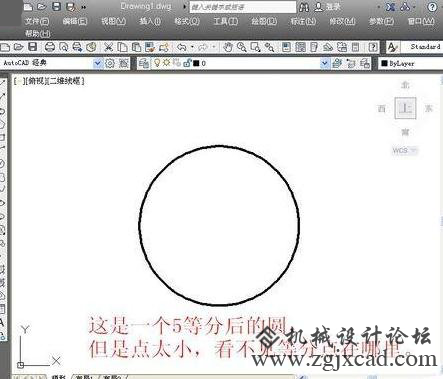Open Plot Preview from Standard toolbar
444x380 pixels.
coord(63,47)
